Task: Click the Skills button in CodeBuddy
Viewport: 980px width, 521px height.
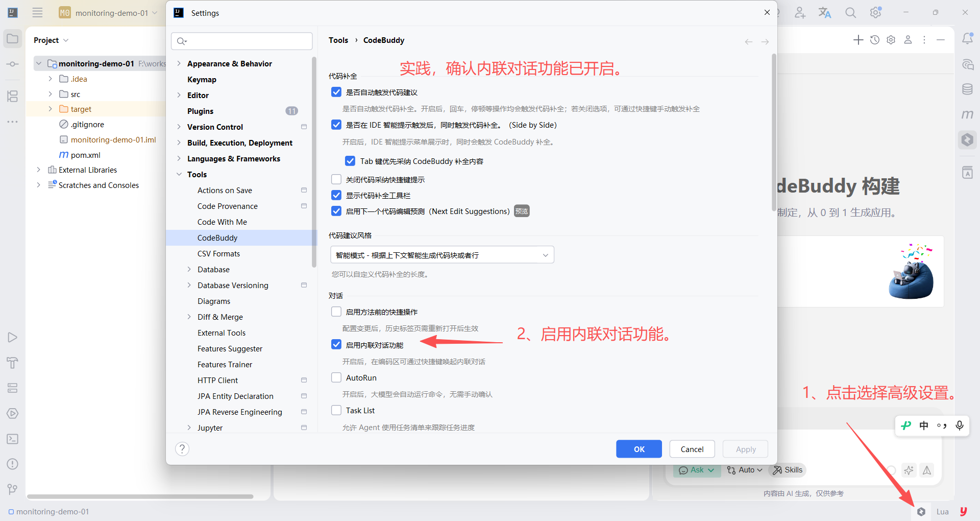Action: tap(788, 470)
